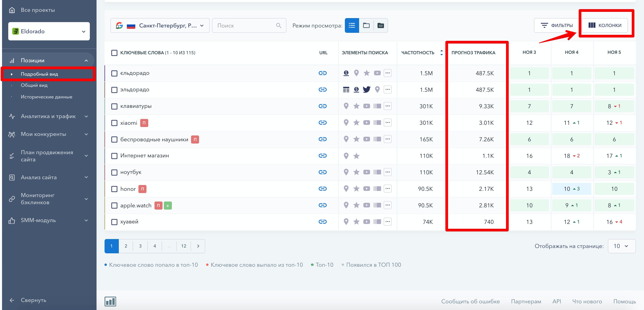
Task: Click the П tag next to беспроводные наушники
Action: tap(195, 139)
